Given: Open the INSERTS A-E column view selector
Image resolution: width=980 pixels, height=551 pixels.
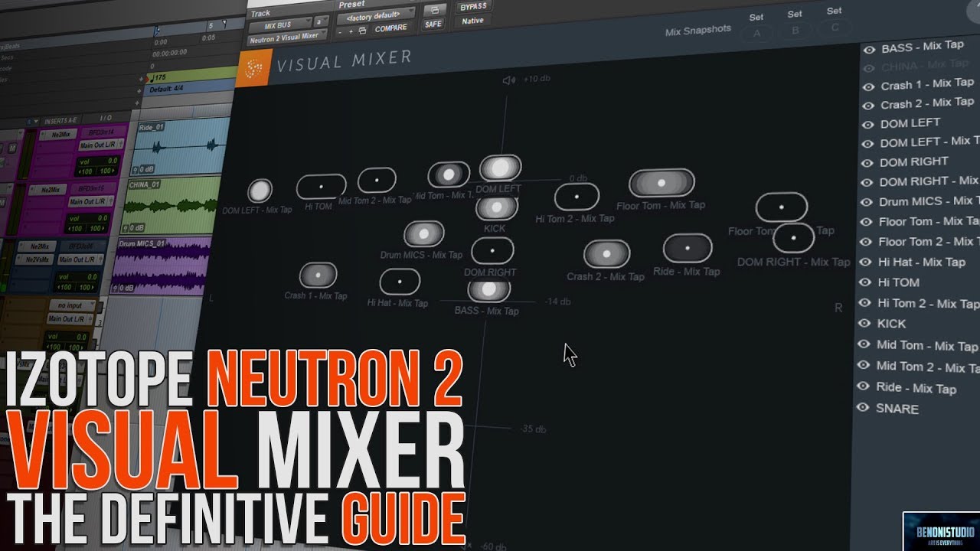Looking at the screenshot, I should [x=61, y=120].
